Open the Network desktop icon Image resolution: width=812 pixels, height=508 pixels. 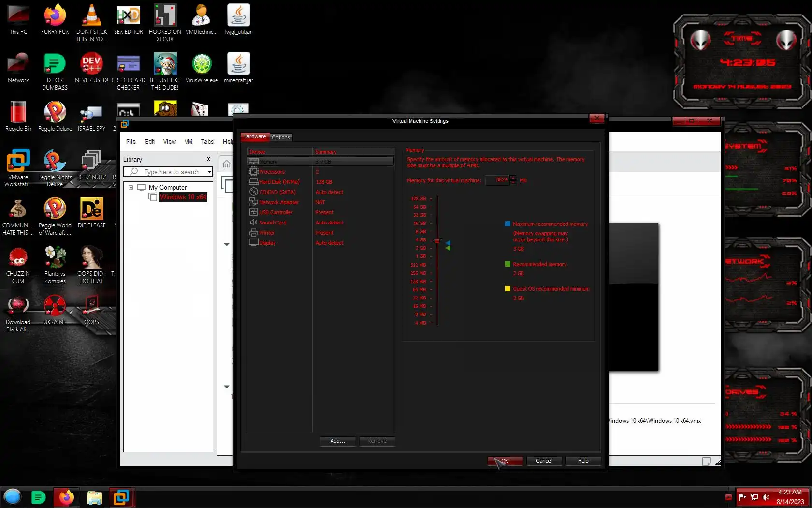18,68
